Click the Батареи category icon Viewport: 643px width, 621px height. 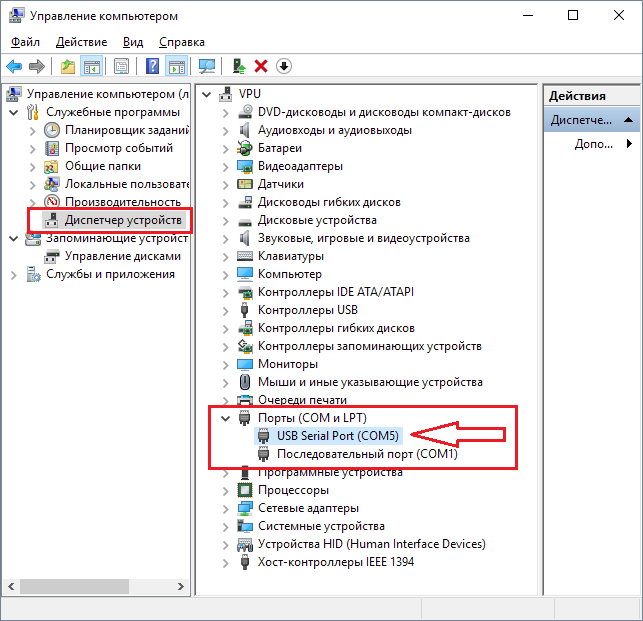[244, 148]
